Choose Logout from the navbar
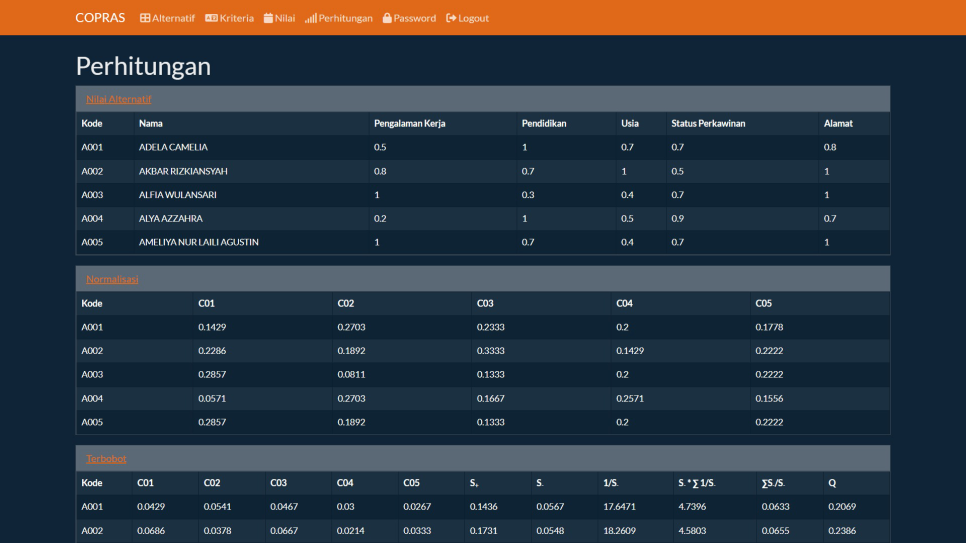The width and height of the screenshot is (966, 543). point(468,18)
